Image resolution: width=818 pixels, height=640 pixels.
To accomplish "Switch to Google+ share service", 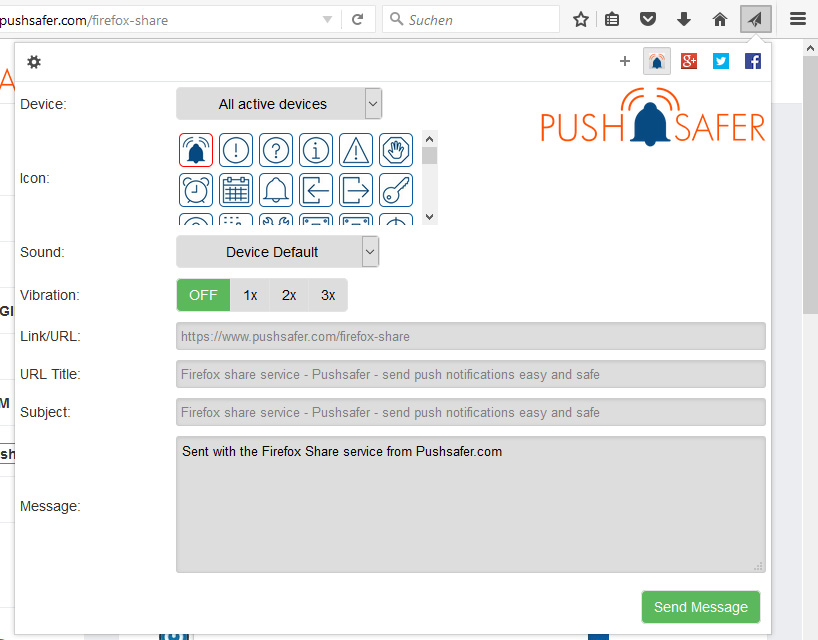I will tap(689, 61).
